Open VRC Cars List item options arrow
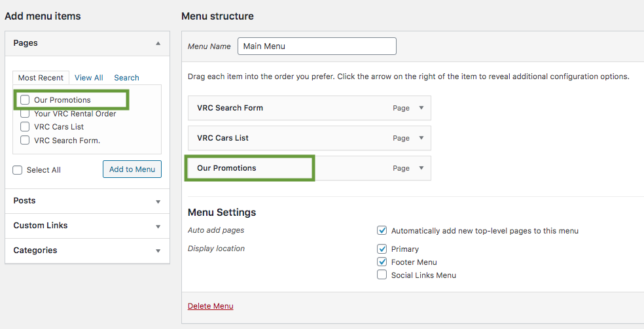Screen dimensions: 644x329 (421, 138)
